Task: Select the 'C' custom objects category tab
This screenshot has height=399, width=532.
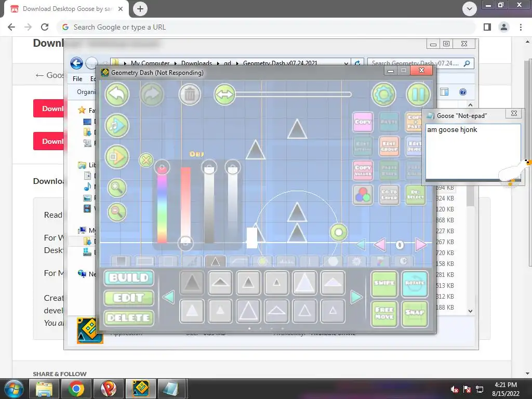Action: (403, 261)
